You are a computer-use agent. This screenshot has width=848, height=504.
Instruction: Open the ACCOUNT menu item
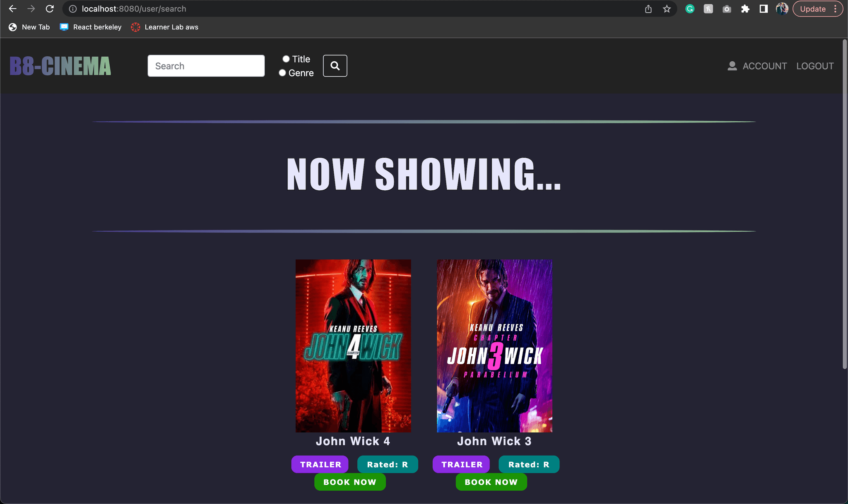click(x=764, y=66)
